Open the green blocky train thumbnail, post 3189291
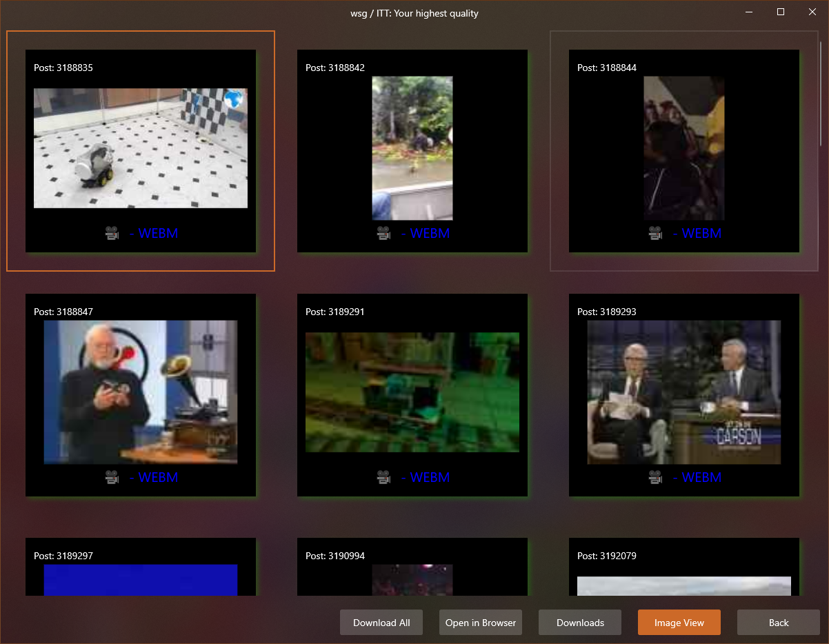This screenshot has height=644, width=829. [x=412, y=392]
